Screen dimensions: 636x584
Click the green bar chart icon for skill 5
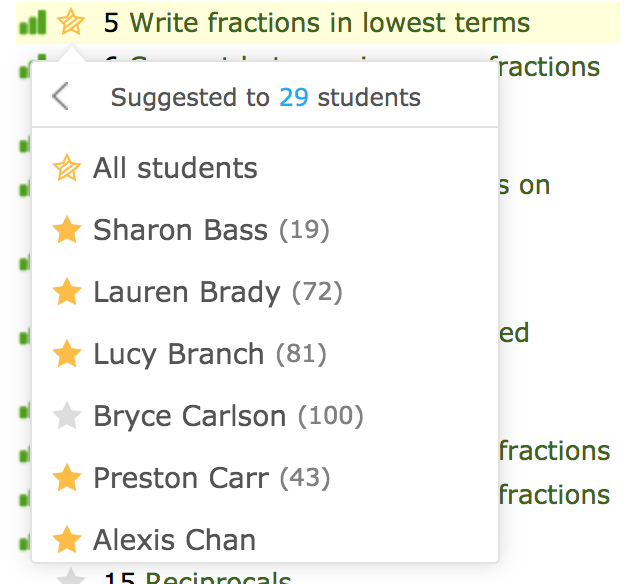tap(32, 22)
